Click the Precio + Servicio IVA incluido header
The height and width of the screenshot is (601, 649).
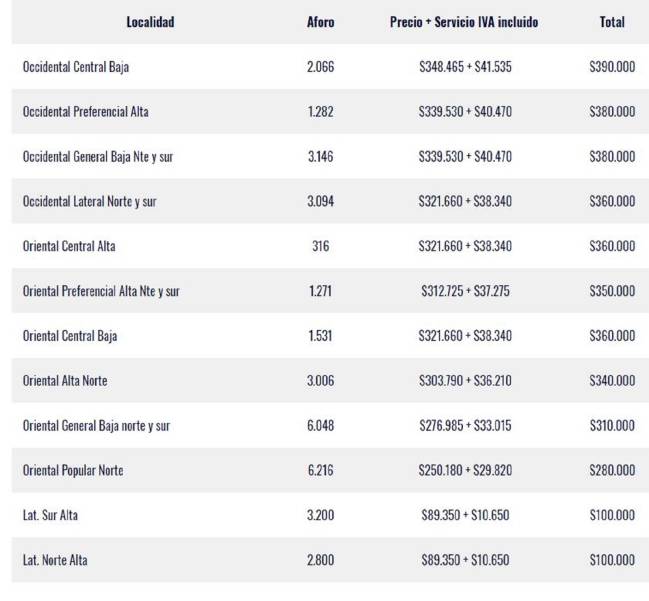(x=464, y=22)
